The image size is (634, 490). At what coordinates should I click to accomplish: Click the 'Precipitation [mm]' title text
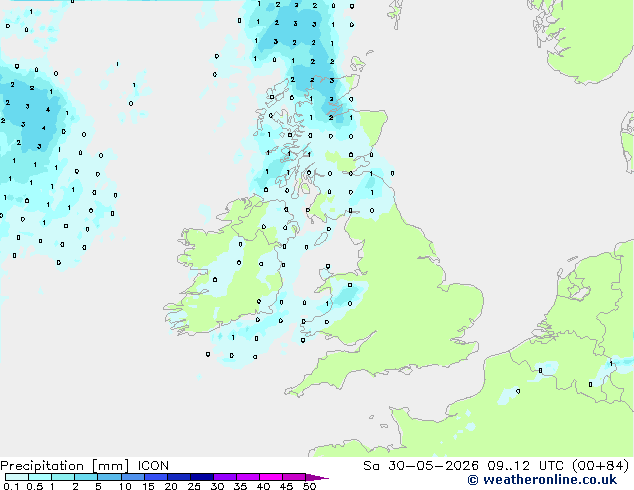[65, 466]
